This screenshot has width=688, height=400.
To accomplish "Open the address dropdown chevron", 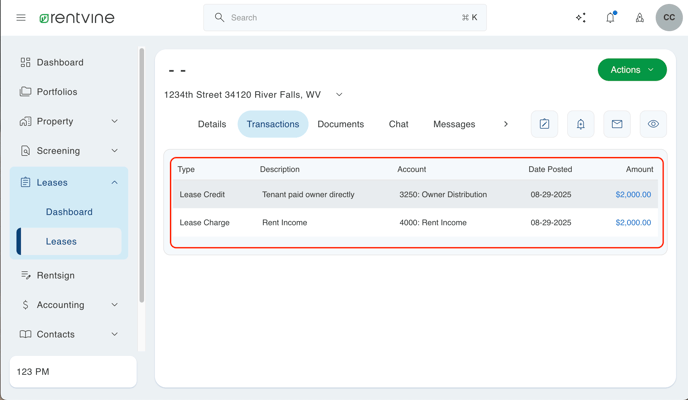I will point(339,95).
